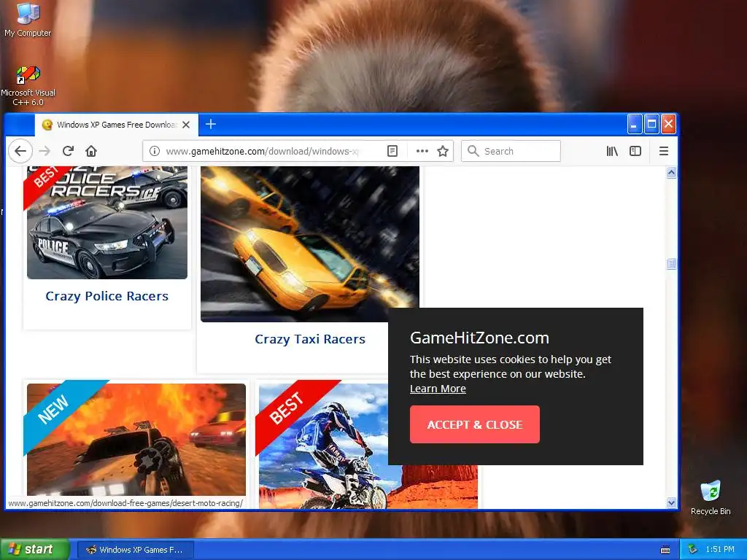Toggle reader view in the address bar
This screenshot has height=560, width=747.
tap(392, 151)
